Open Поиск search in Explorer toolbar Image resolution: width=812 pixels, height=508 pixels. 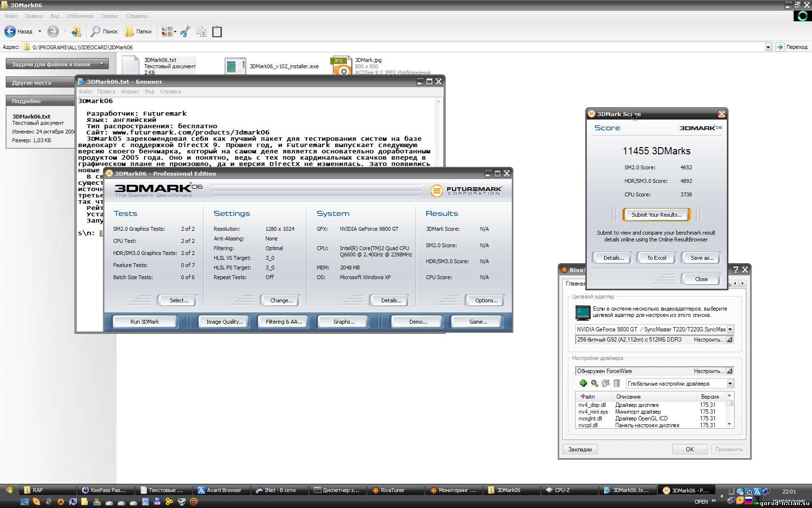[x=104, y=31]
